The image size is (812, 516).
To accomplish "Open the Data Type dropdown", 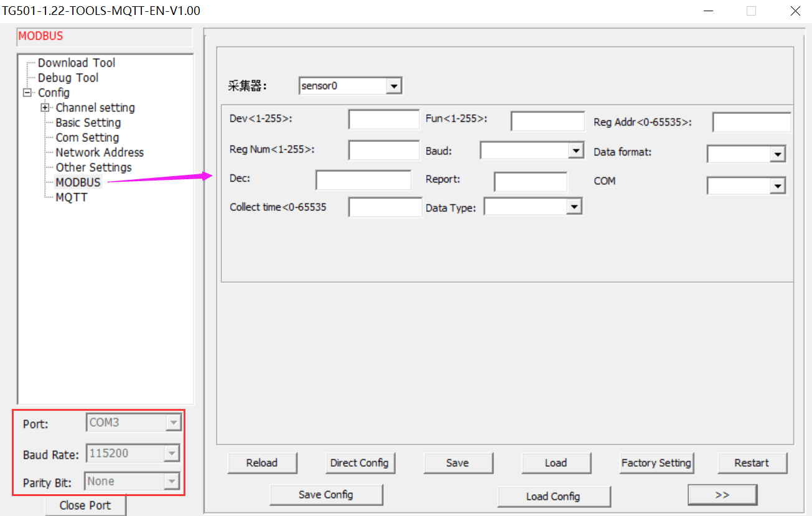I will [x=575, y=206].
